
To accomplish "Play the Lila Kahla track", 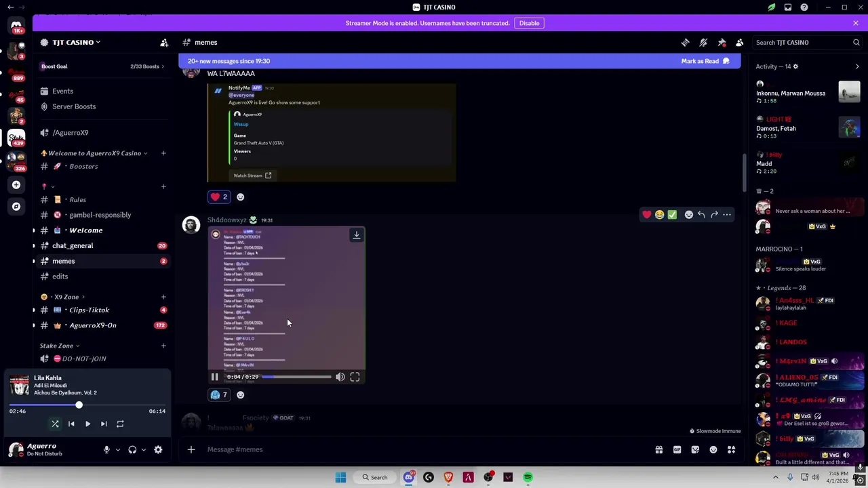I will click(87, 424).
